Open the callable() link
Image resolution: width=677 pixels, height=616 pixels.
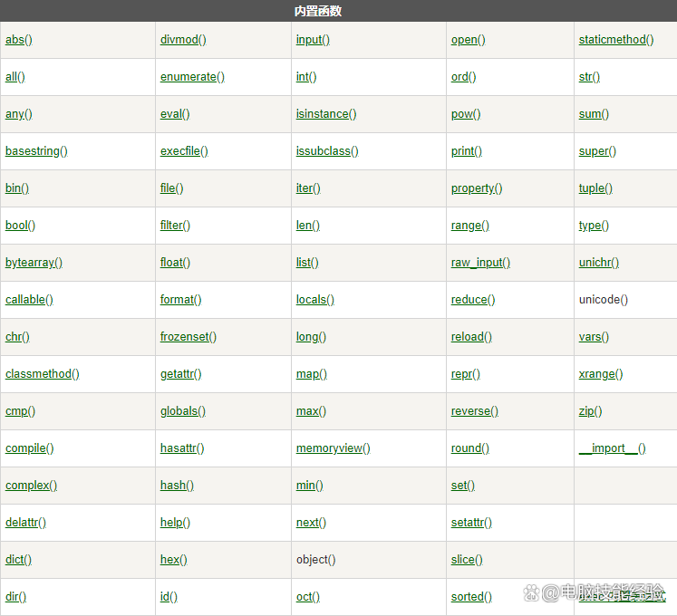[x=29, y=300]
